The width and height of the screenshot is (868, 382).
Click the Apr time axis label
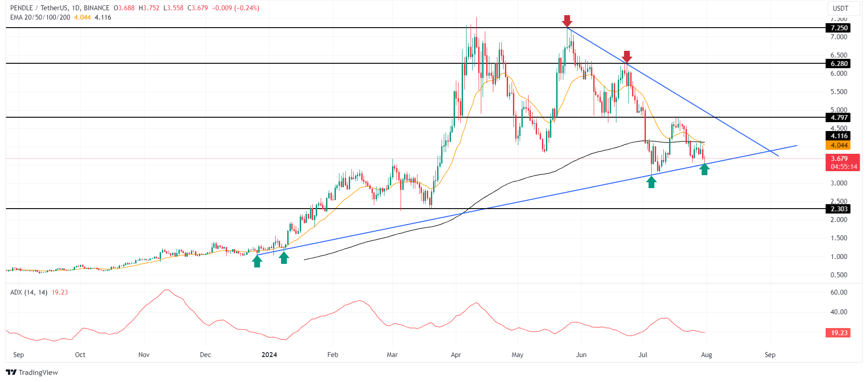click(456, 355)
